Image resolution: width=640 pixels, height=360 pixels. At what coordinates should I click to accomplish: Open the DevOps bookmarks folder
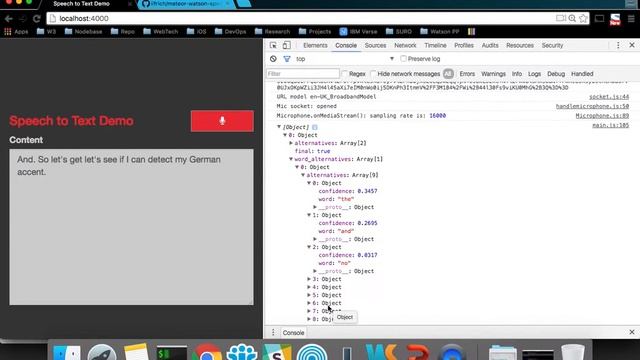click(231, 31)
